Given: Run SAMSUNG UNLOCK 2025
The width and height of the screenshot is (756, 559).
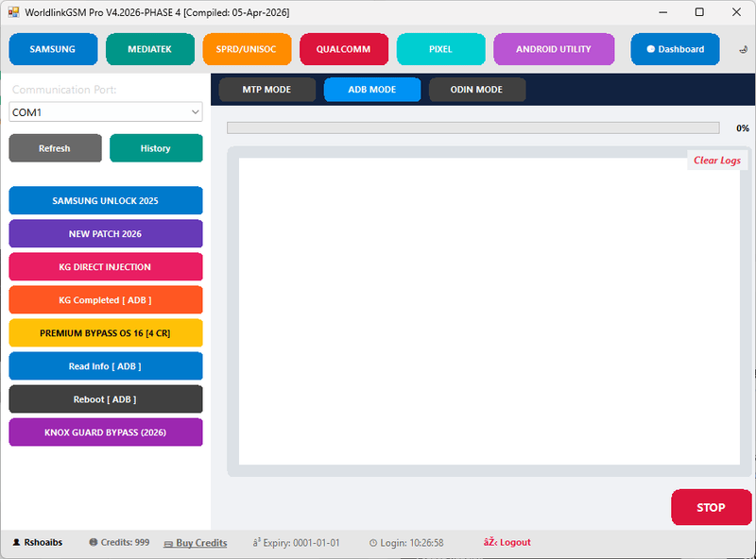Looking at the screenshot, I should click(105, 200).
